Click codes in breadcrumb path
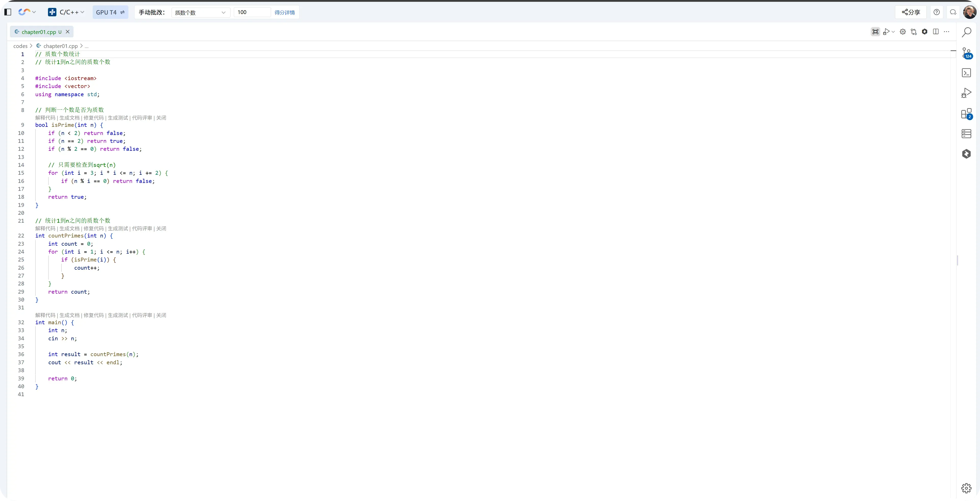The width and height of the screenshot is (980, 501). click(x=20, y=46)
